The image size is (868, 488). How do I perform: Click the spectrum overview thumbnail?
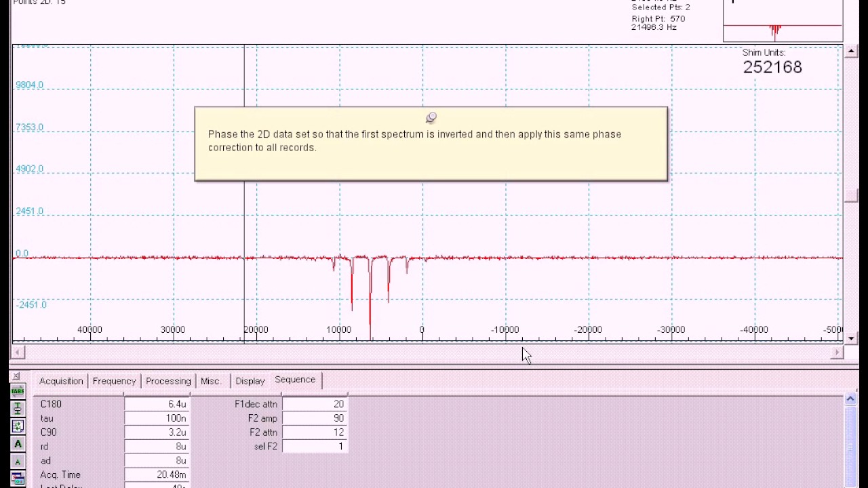[x=783, y=21]
